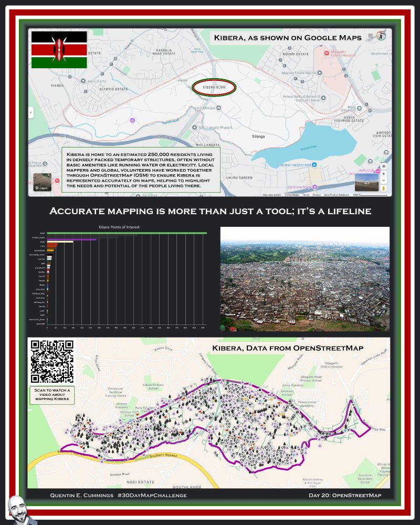The height and width of the screenshot is (525, 420).
Task: Click the Quentin E. Cummings author name
Action: 82,495
